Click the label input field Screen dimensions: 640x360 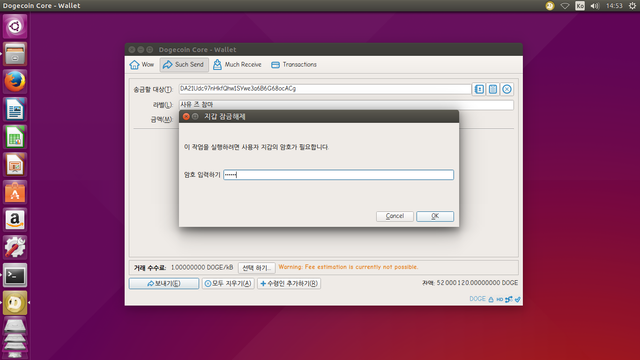tap(346, 105)
